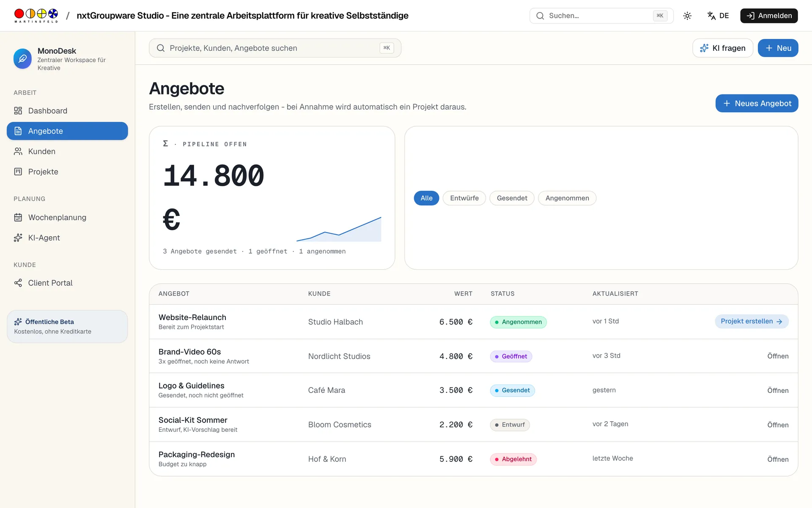The image size is (812, 508).
Task: Click customer Nordlicht Studios
Action: coord(339,356)
